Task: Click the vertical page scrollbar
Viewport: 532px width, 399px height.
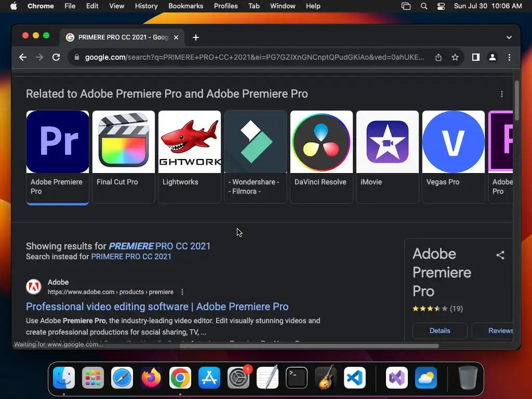Action: click(517, 101)
